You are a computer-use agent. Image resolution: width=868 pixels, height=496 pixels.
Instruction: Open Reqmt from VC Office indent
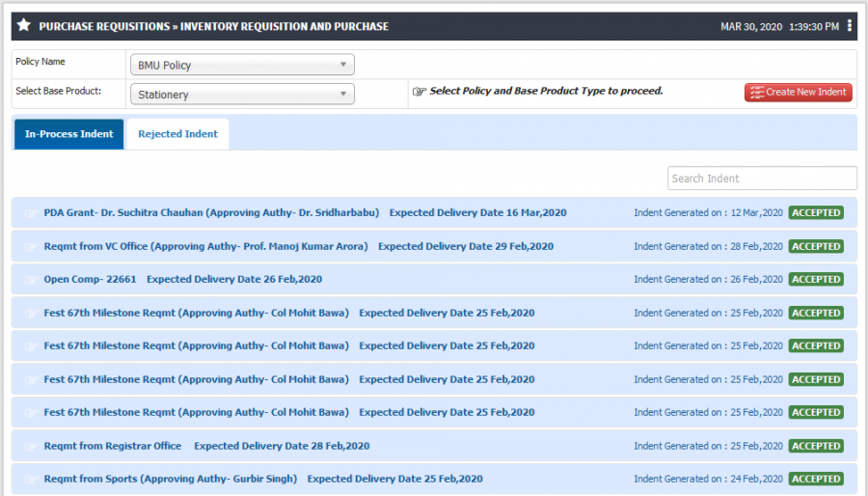click(206, 246)
